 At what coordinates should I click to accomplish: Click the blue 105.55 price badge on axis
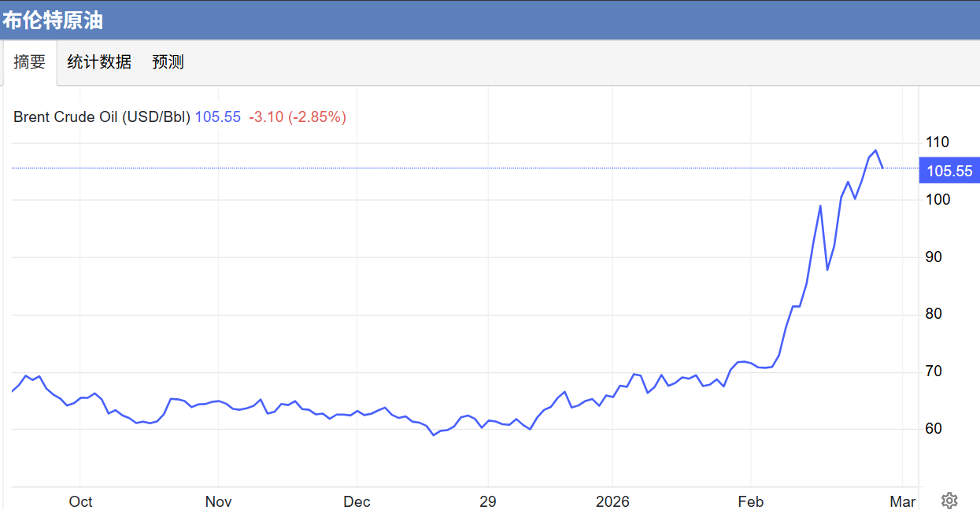[949, 171]
